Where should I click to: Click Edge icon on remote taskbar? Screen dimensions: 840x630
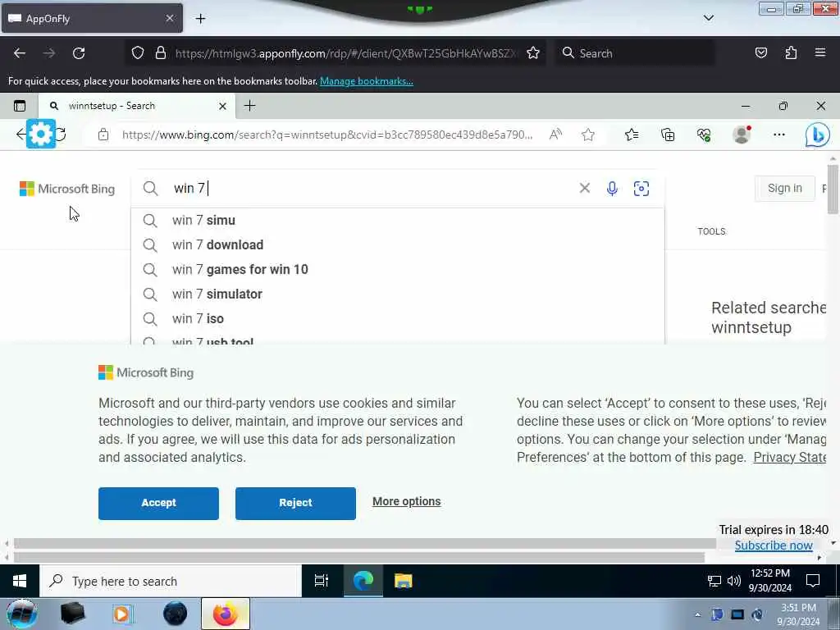[x=363, y=581]
